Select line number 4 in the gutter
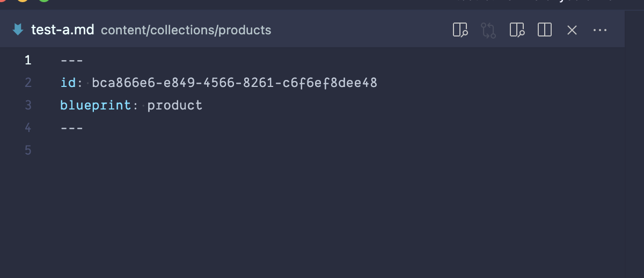644x278 pixels. pyautogui.click(x=28, y=128)
